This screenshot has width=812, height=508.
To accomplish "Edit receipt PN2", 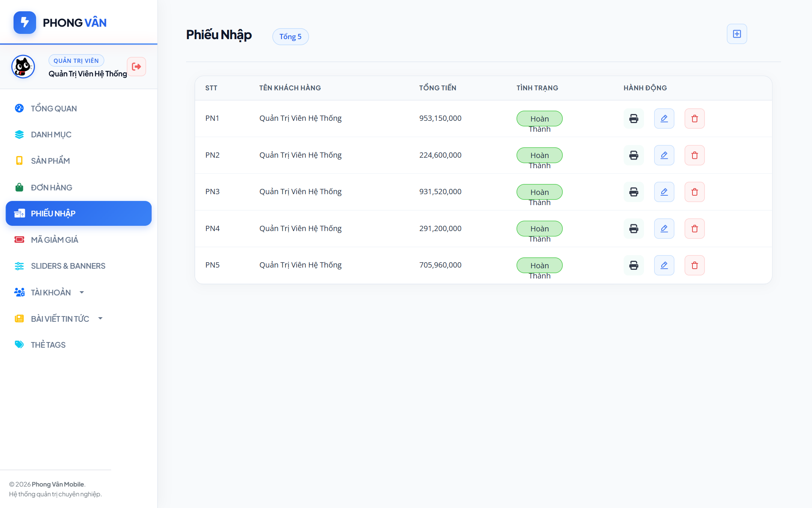I will pyautogui.click(x=664, y=155).
